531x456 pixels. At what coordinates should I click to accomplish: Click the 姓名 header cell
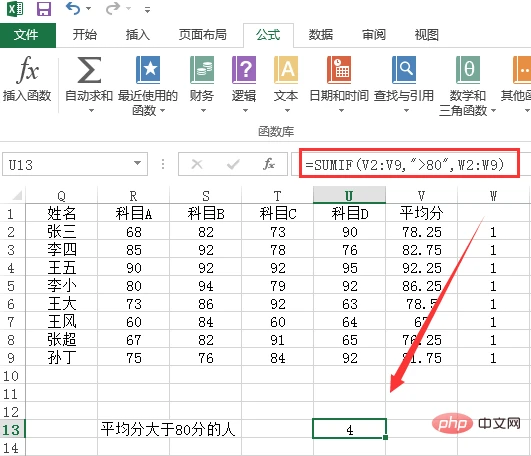coord(61,213)
